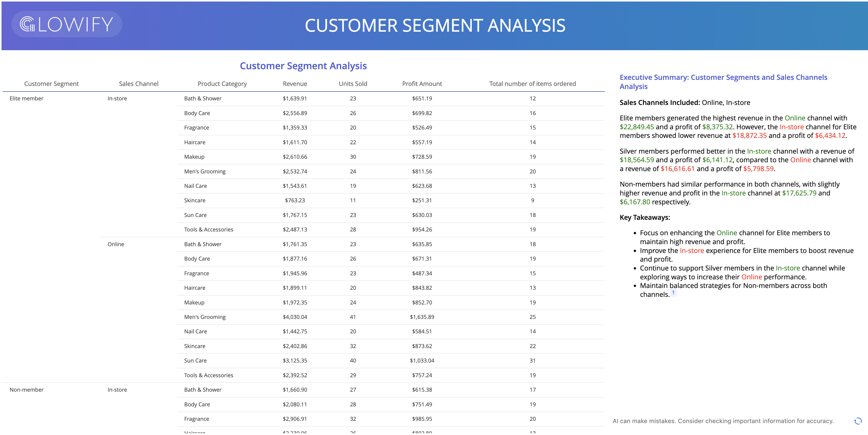
Task: Click the CUSTOMER SEGMENT ANALYSIS banner title
Action: [435, 25]
